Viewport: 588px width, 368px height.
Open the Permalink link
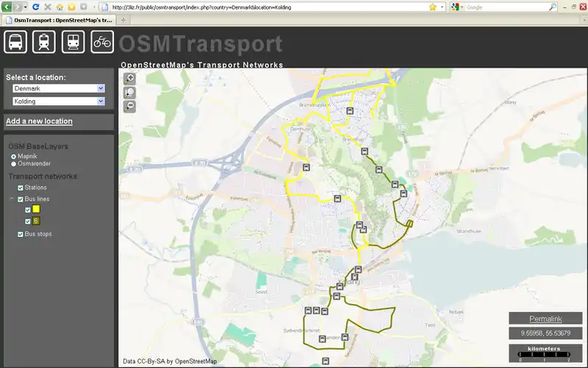tap(545, 319)
